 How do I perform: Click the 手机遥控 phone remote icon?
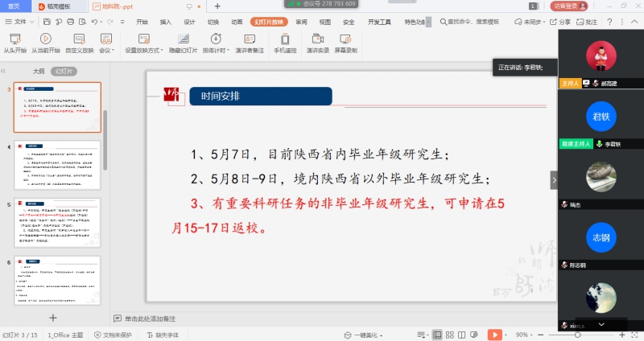point(285,42)
